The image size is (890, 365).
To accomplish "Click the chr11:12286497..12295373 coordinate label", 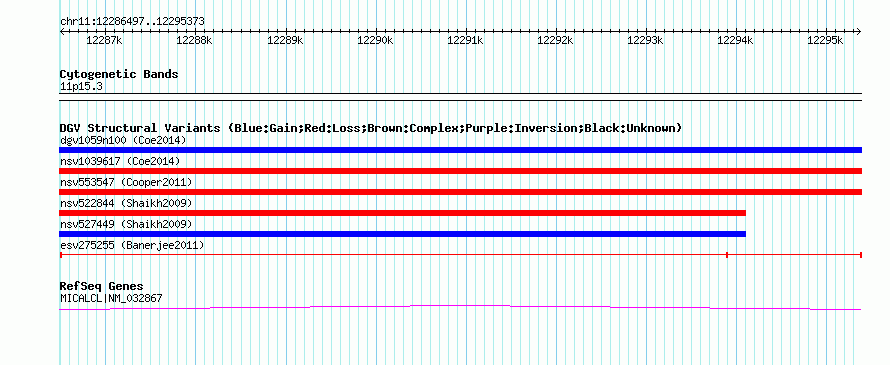I will (132, 21).
